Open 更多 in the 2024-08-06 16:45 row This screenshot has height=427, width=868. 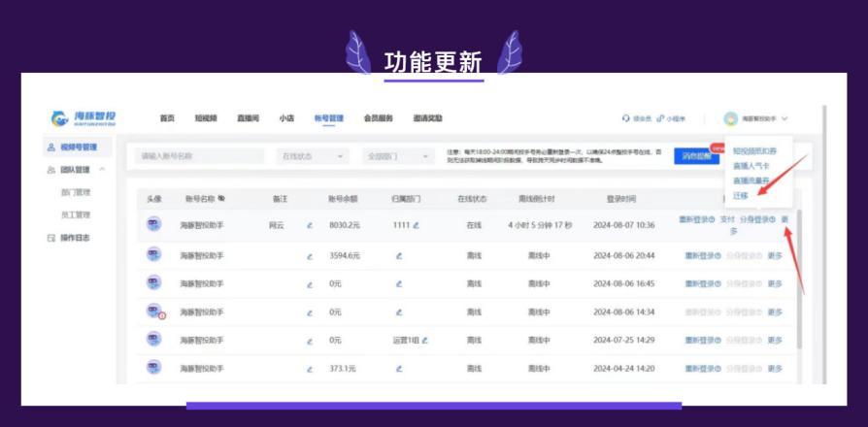[775, 283]
